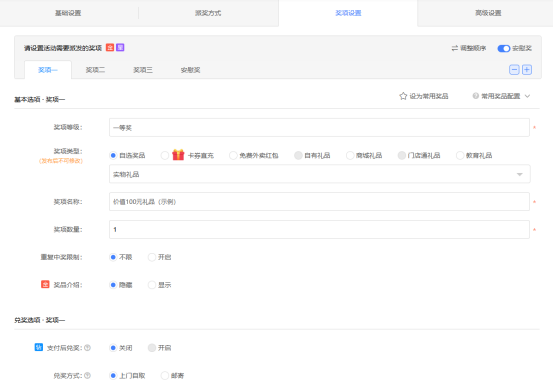Select the 自有礼品 radio option

[x=298, y=155]
